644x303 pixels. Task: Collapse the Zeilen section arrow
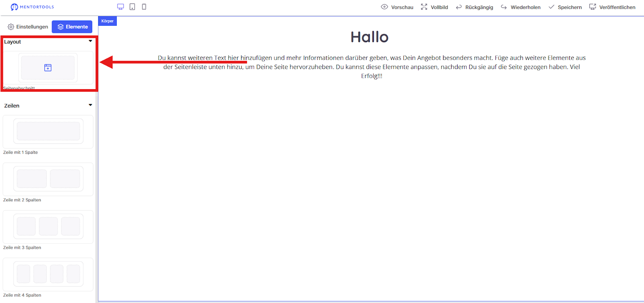click(x=91, y=105)
